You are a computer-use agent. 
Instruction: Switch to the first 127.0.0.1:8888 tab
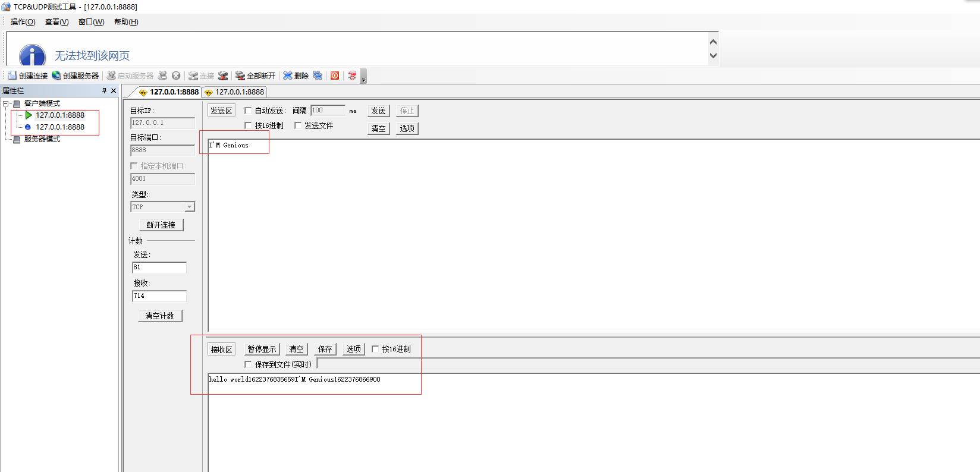coord(168,92)
